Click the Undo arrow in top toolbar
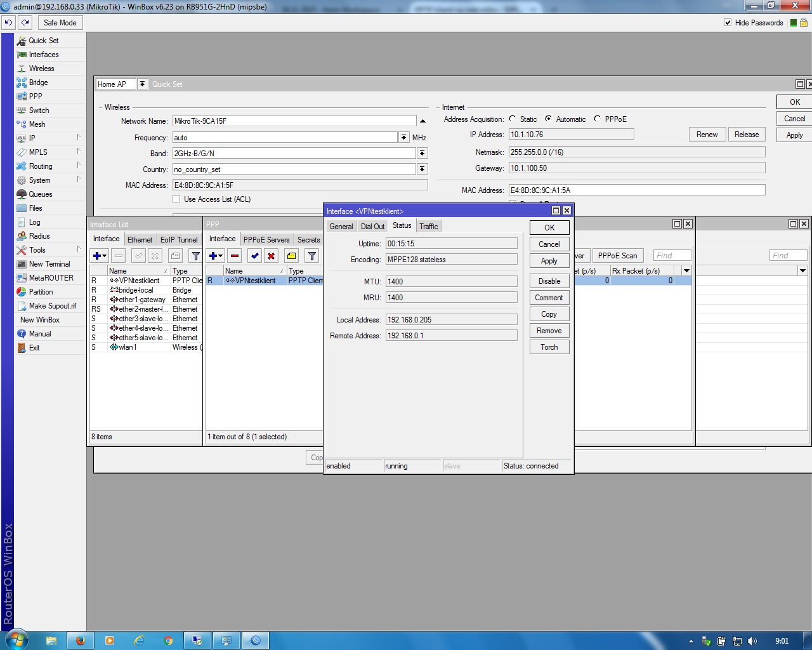 [x=8, y=22]
